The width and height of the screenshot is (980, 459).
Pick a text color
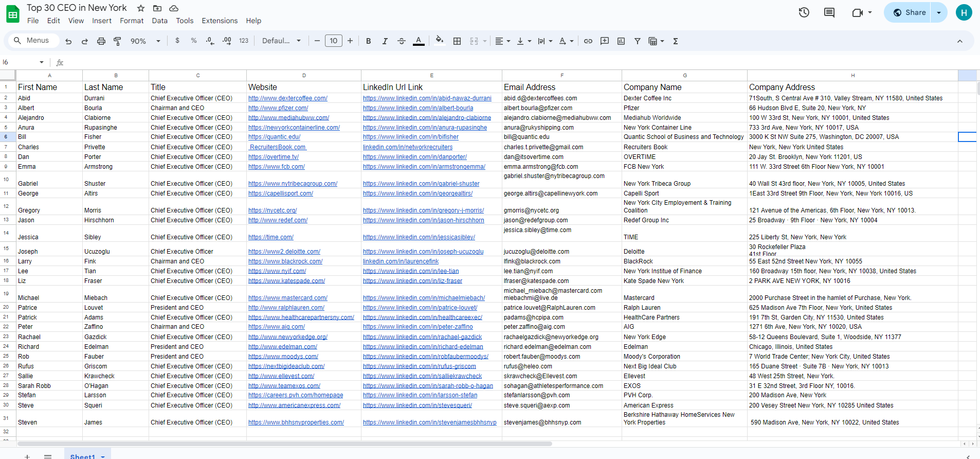pos(419,41)
